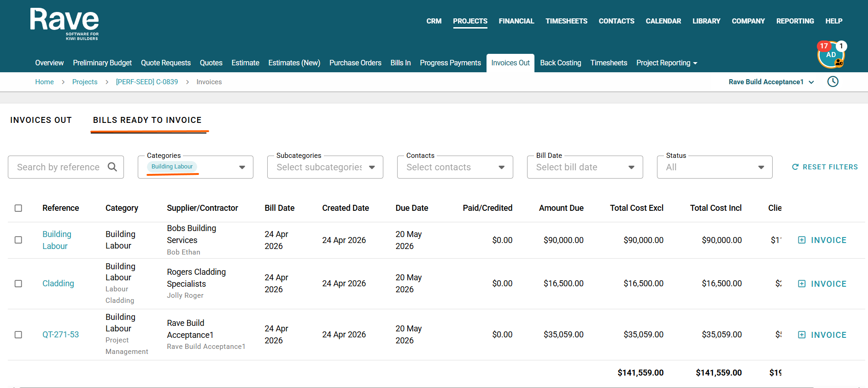Open the Contacts top menu

(616, 21)
